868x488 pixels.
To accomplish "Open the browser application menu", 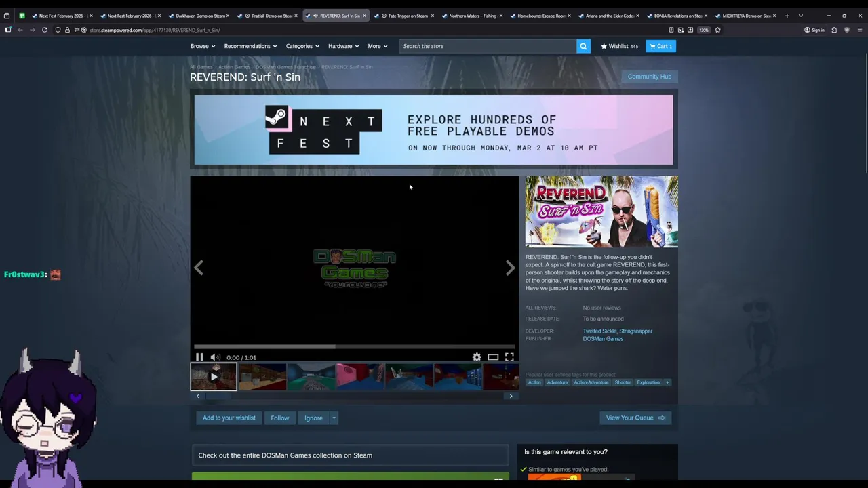I will pyautogui.click(x=860, y=30).
